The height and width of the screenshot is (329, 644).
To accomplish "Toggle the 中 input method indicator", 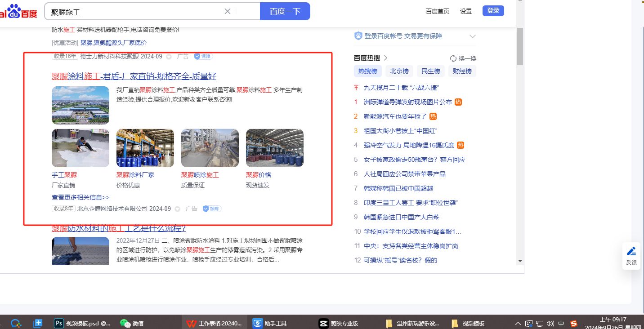I will tap(561, 323).
